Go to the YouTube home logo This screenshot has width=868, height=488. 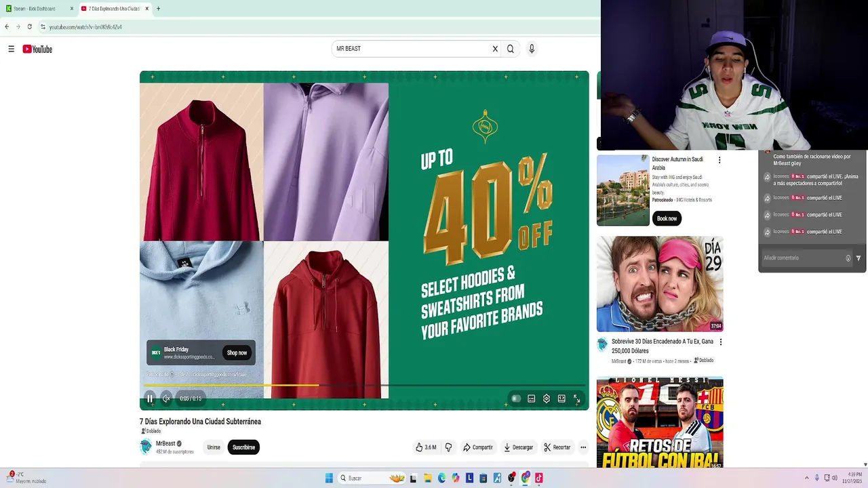coord(37,49)
